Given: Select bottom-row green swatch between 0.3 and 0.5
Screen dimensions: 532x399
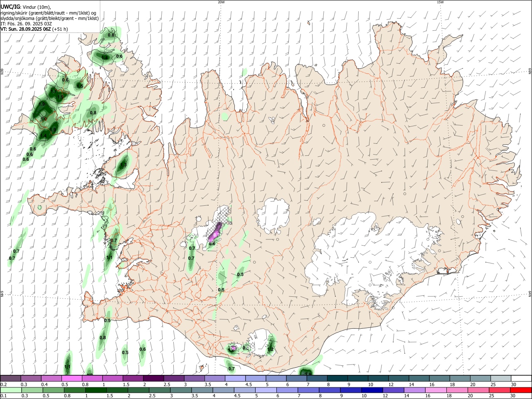Looking at the screenshot, I should (32, 390).
